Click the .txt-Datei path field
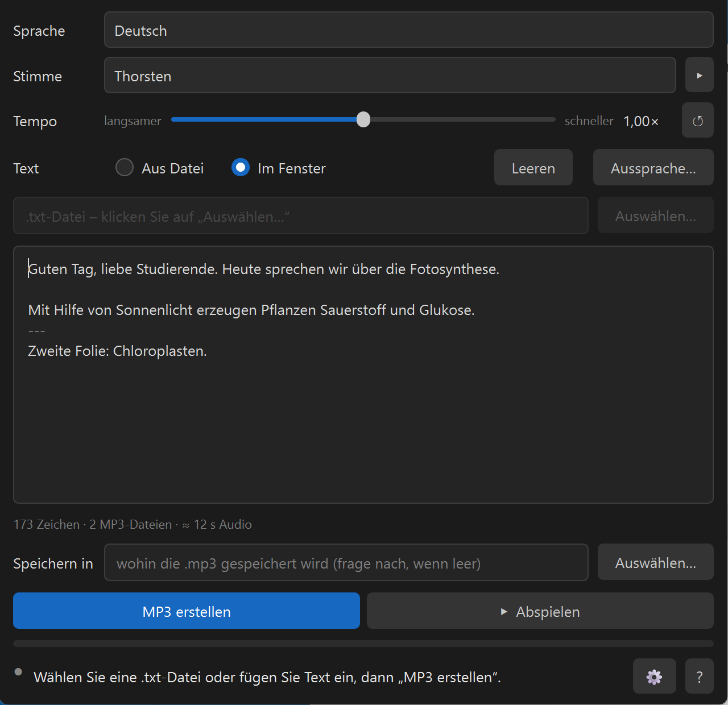 [x=300, y=215]
